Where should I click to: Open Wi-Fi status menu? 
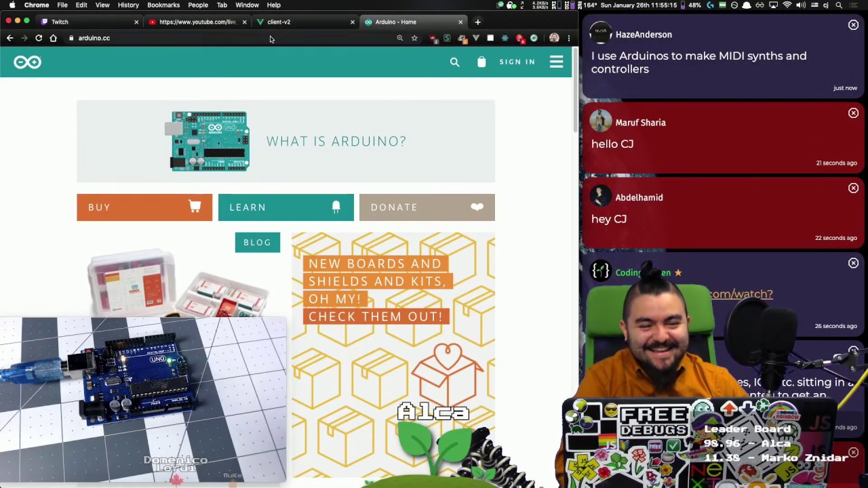click(x=787, y=5)
